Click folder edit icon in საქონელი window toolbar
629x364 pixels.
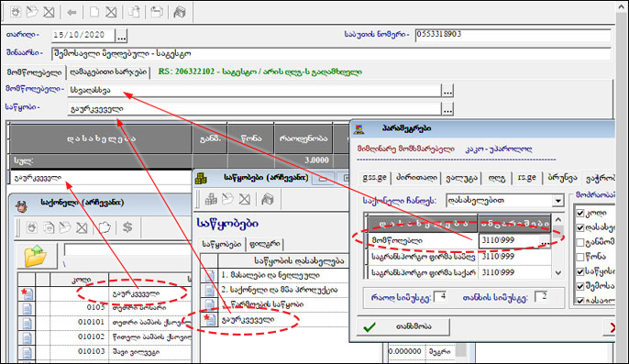pos(65,227)
